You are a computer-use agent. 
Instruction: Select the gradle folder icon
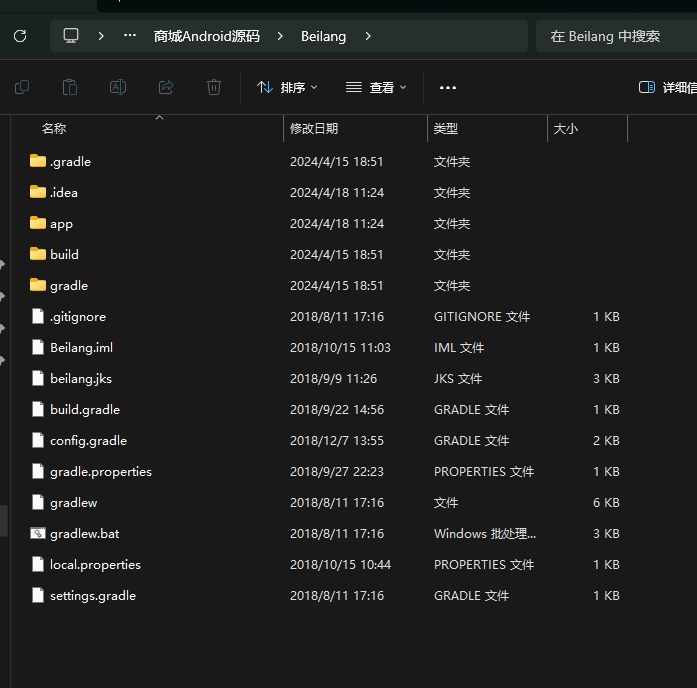(38, 285)
